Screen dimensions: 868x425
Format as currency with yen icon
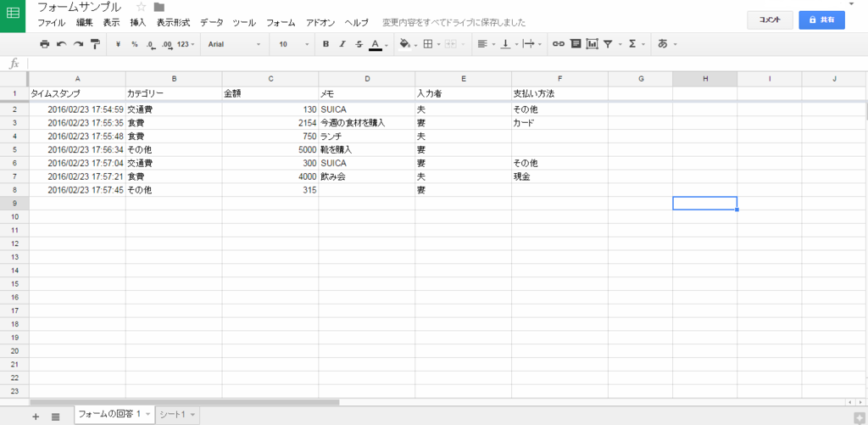coord(118,44)
